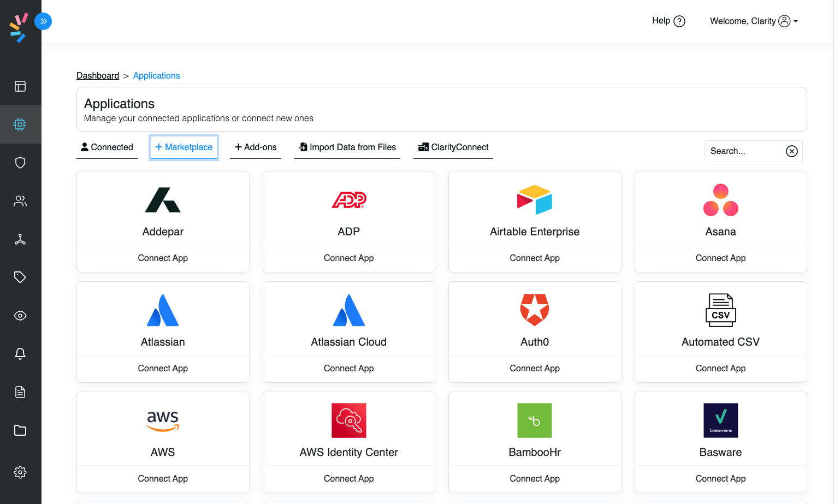Open the users icon in sidebar

point(20,201)
